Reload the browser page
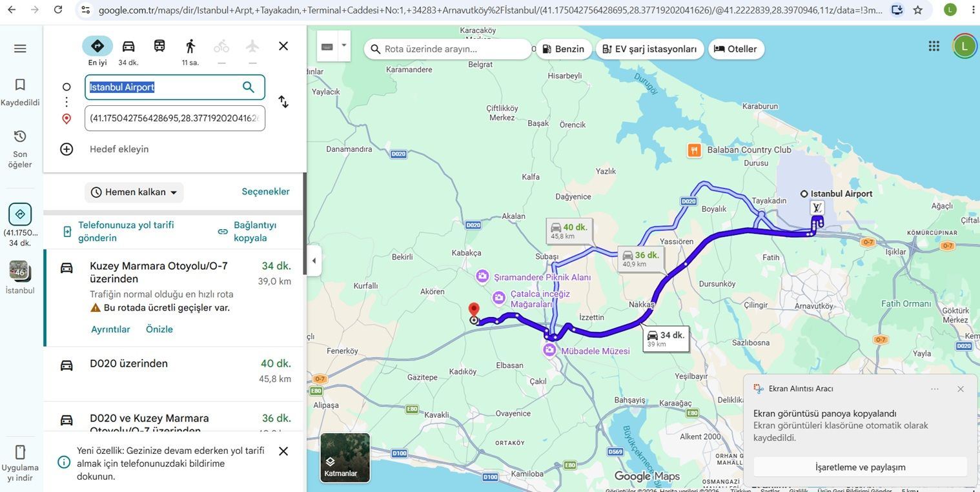Viewport: 980px width, 492px height. pyautogui.click(x=58, y=10)
